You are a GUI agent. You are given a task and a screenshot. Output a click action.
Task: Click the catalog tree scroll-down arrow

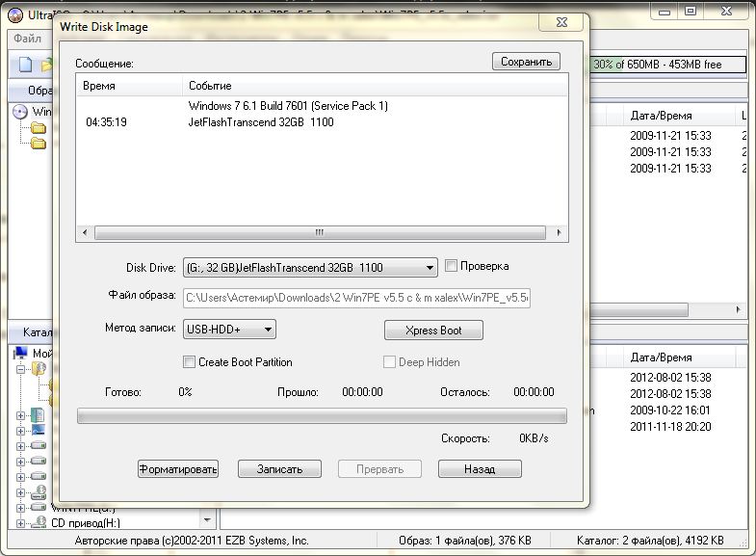[x=207, y=519]
